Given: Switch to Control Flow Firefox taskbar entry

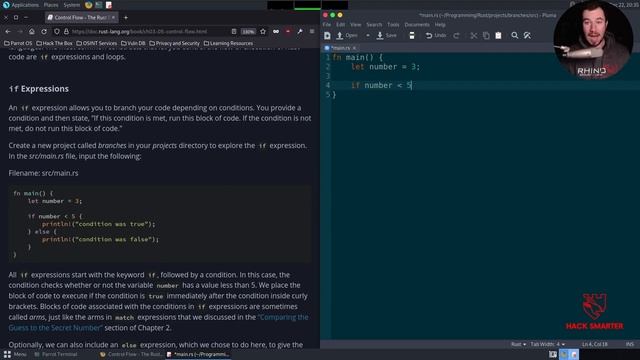Looking at the screenshot, I should 131,354.
